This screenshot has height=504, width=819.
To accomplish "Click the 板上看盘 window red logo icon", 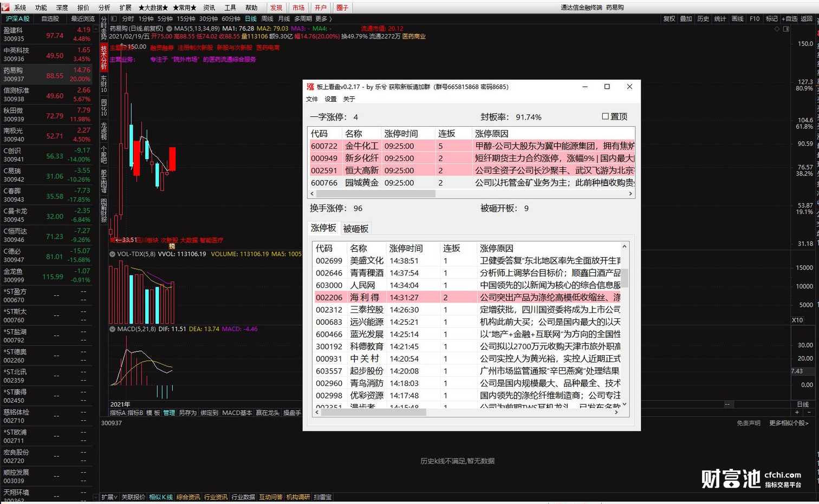I will coord(310,87).
